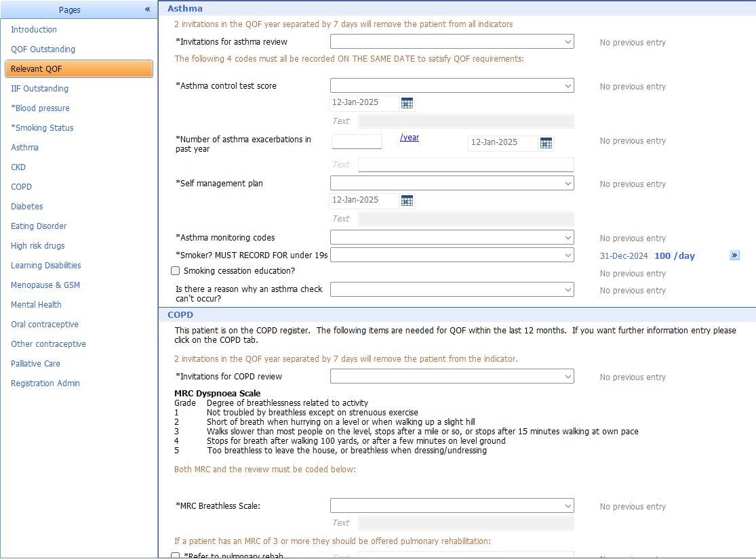Go to Introduction page
Viewport: 756px width, 559px height.
point(34,29)
